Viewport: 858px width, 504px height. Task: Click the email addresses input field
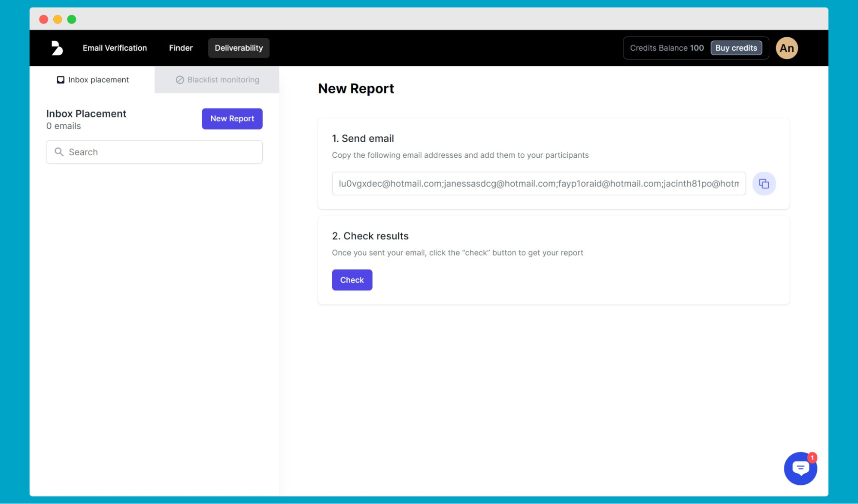pos(538,183)
